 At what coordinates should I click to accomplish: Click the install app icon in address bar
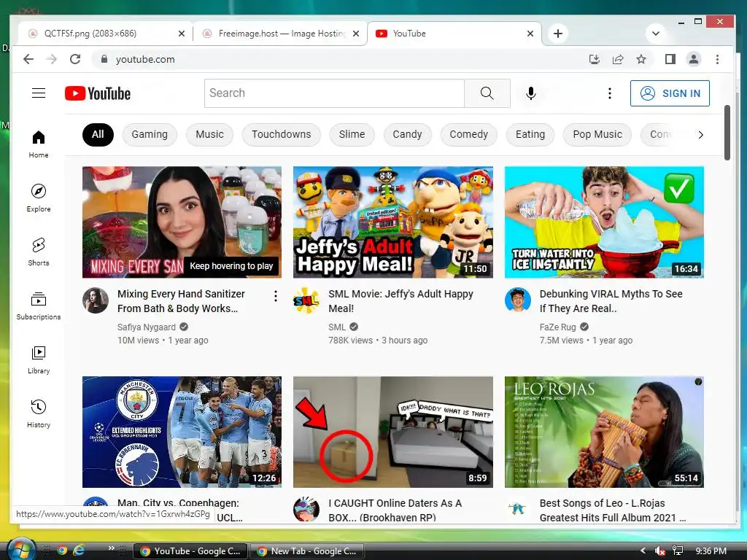(594, 59)
